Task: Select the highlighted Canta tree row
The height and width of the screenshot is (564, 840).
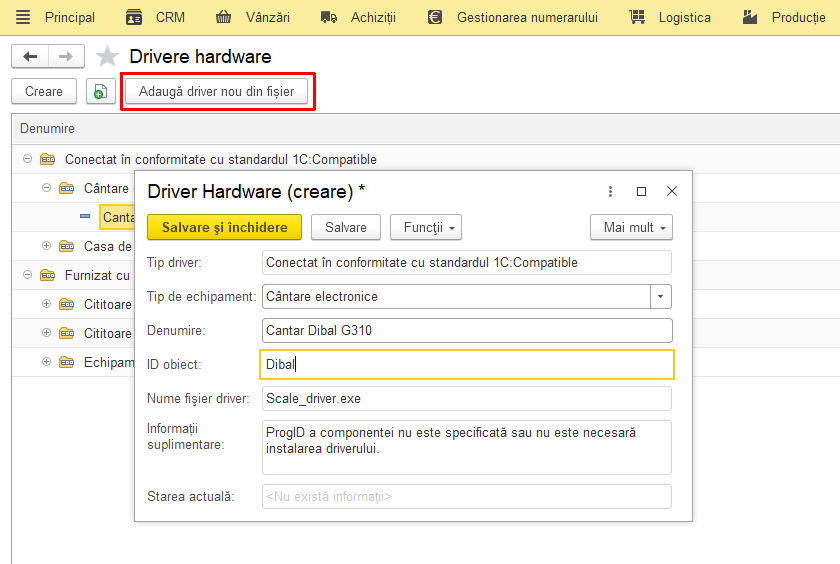Action: [118, 217]
